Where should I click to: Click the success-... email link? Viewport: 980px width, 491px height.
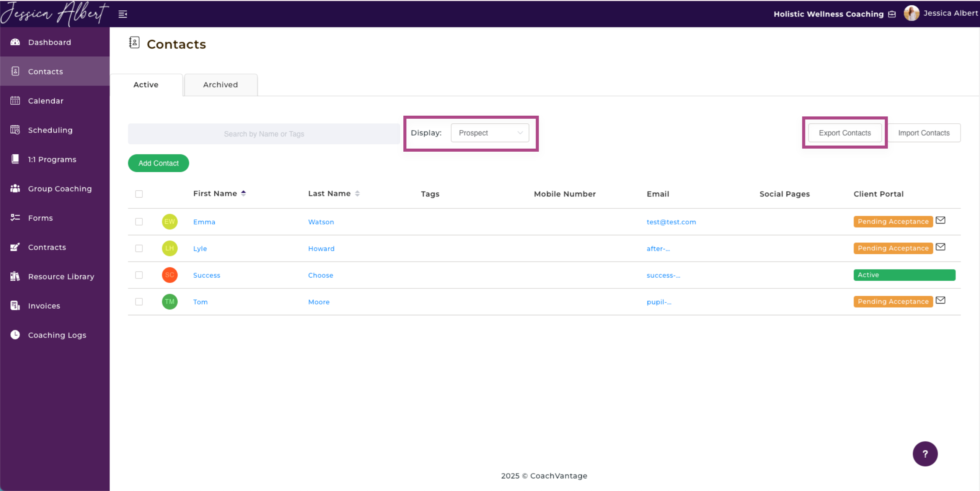click(x=663, y=275)
